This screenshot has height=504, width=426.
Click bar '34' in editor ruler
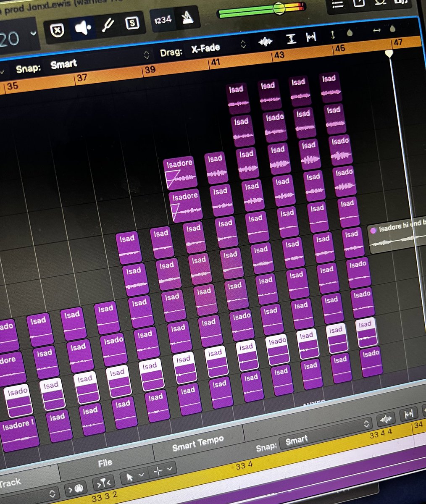[418, 425]
